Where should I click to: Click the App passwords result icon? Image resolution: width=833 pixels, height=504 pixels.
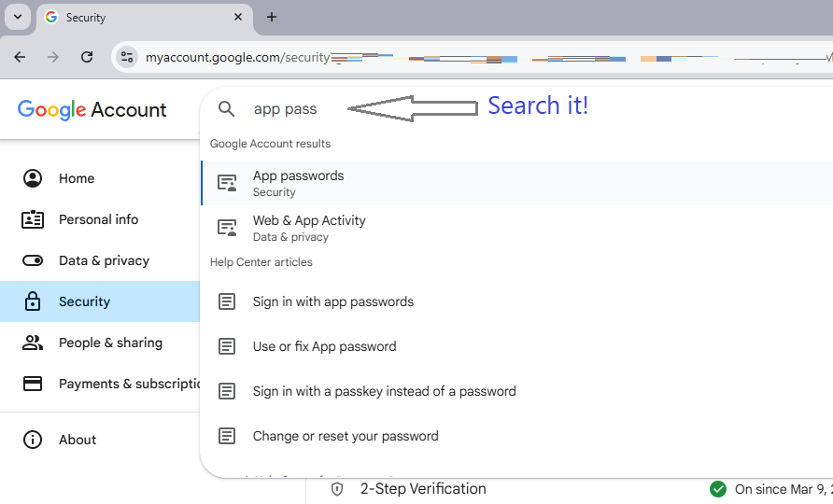(x=227, y=183)
